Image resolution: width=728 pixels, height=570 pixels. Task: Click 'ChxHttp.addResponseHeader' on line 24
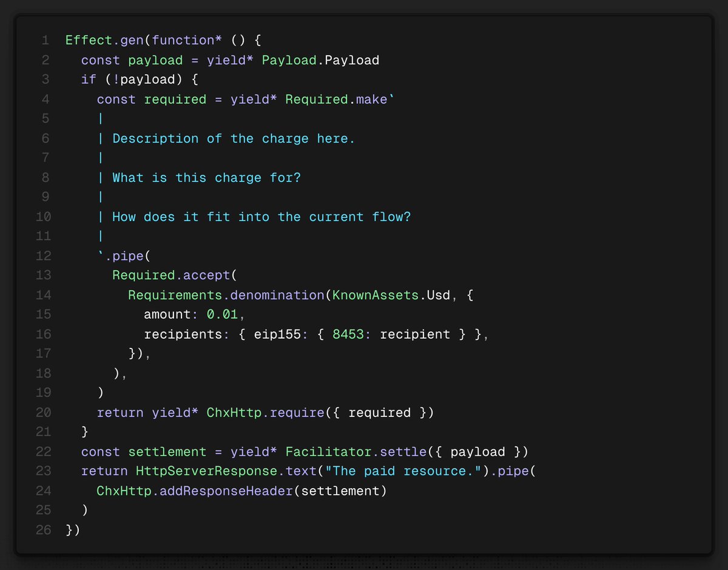click(195, 490)
